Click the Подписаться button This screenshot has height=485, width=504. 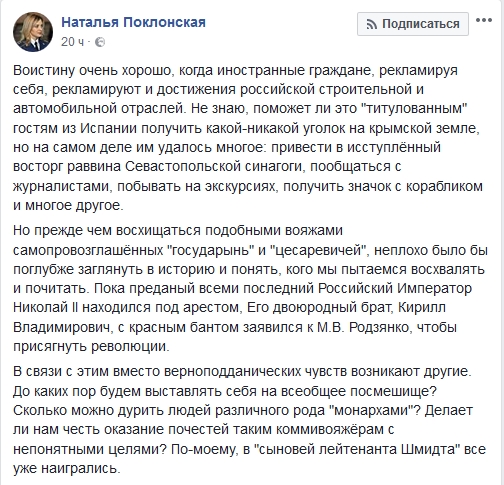coord(413,24)
